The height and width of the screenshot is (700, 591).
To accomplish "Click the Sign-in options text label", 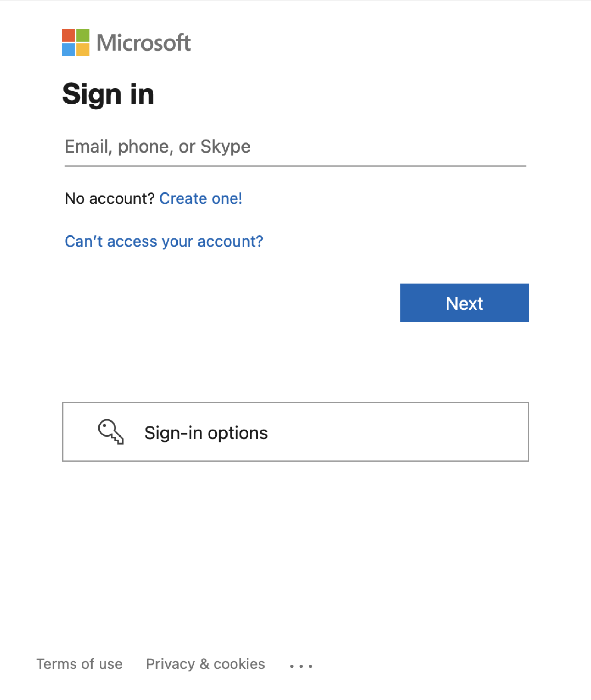I will coord(206,433).
